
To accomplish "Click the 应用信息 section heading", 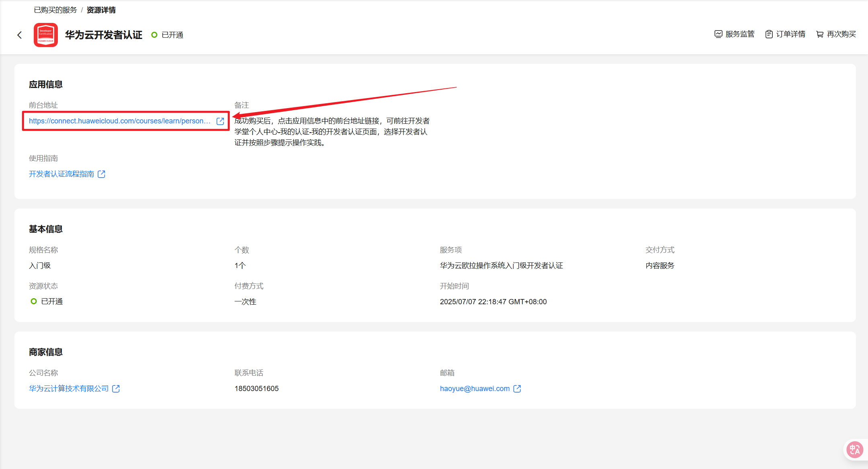I will pos(46,84).
